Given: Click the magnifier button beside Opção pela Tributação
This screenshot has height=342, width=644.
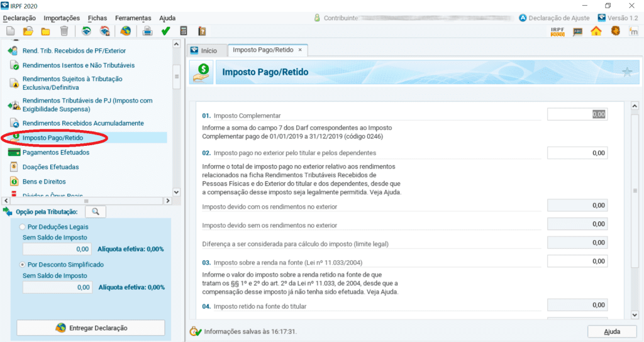Looking at the screenshot, I should (96, 211).
